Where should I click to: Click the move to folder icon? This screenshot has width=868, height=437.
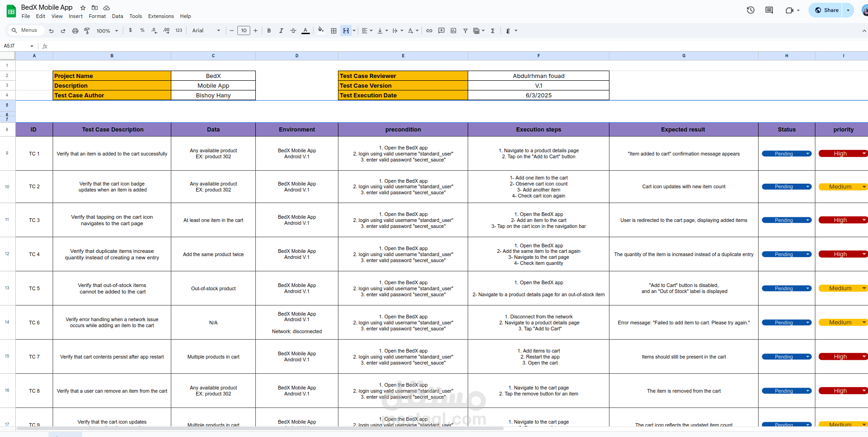95,8
